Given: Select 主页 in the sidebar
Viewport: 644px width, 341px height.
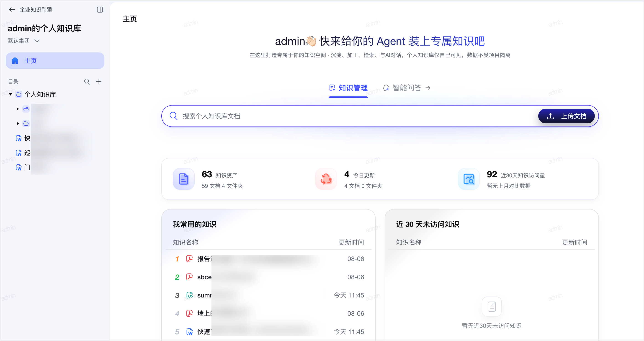Looking at the screenshot, I should tap(55, 61).
